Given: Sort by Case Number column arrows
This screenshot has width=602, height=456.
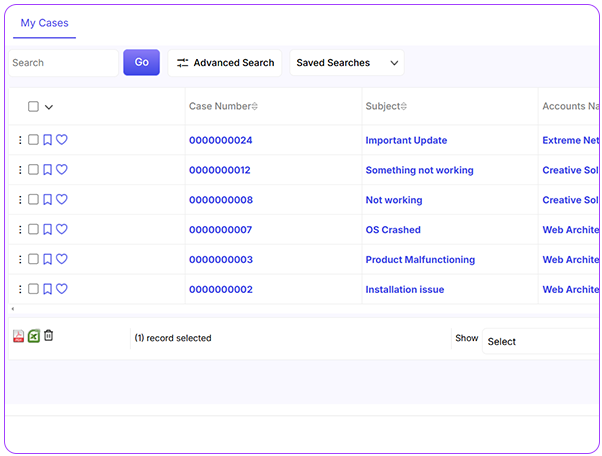Looking at the screenshot, I should pyautogui.click(x=254, y=107).
